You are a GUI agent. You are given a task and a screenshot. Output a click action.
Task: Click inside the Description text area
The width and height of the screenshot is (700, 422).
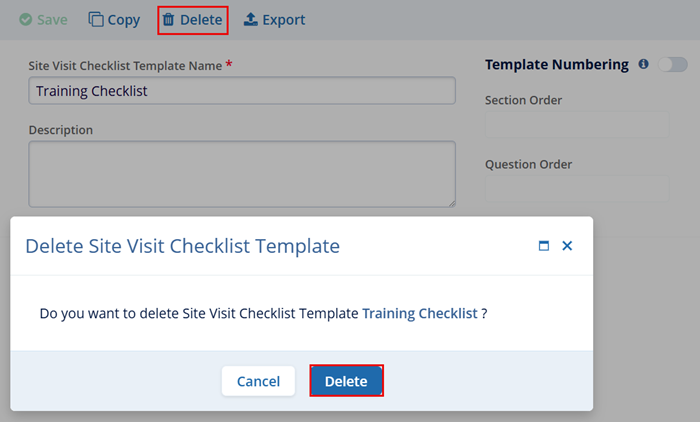click(241, 173)
